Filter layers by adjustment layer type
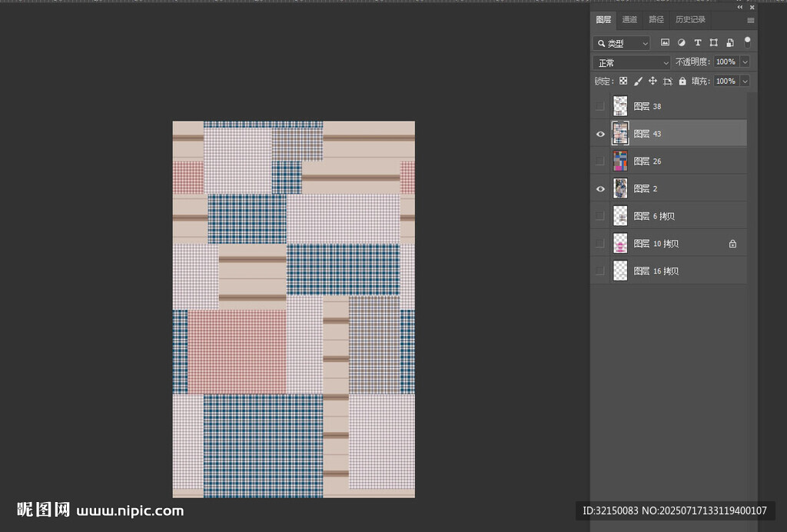This screenshot has width=787, height=532. (x=681, y=43)
